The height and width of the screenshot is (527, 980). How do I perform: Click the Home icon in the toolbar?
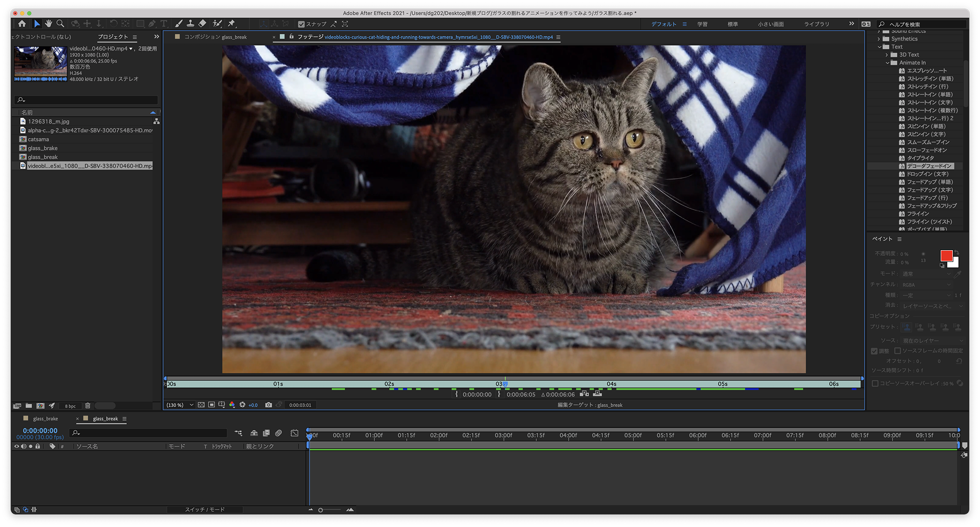point(22,24)
